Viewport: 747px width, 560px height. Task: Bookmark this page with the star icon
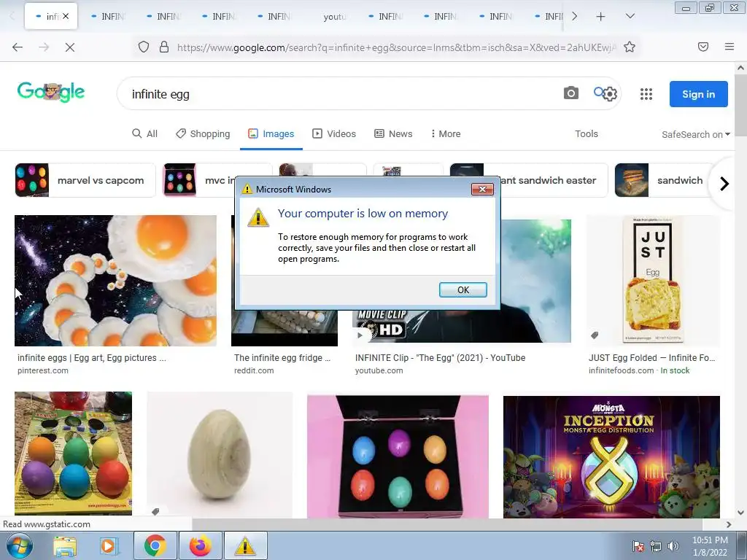coord(630,47)
